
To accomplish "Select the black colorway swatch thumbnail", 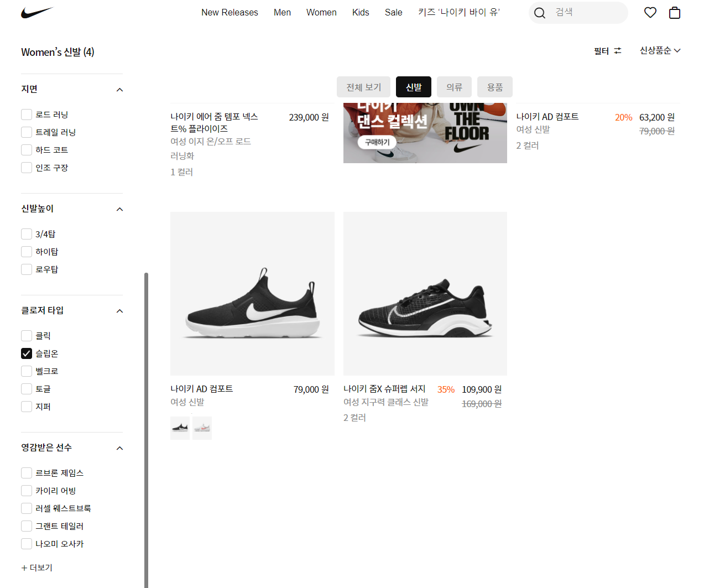I will [180, 428].
